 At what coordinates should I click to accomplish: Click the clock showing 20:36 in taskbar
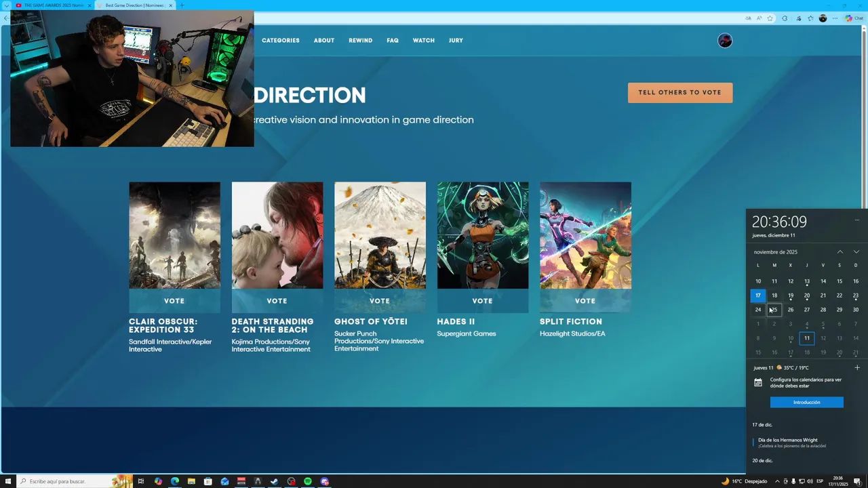click(x=838, y=481)
